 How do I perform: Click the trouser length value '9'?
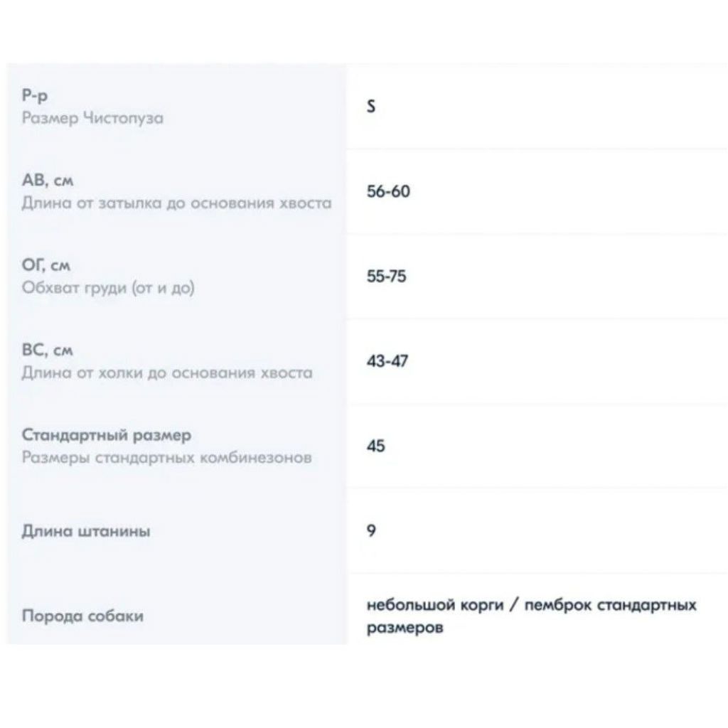click(x=371, y=530)
